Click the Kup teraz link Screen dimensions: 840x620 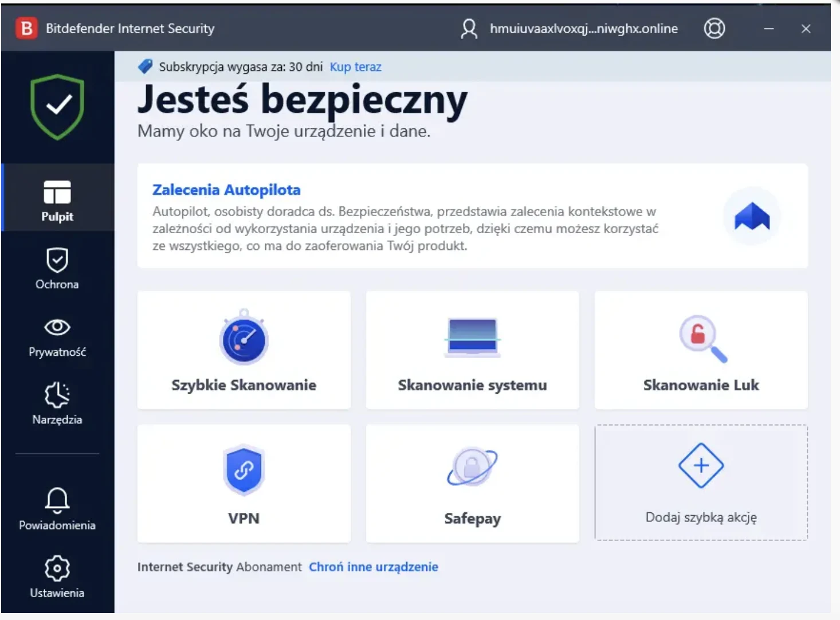355,67
